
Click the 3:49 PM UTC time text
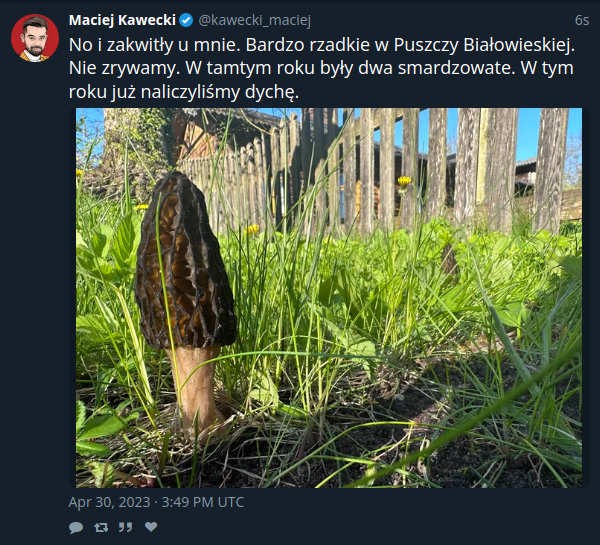point(202,502)
